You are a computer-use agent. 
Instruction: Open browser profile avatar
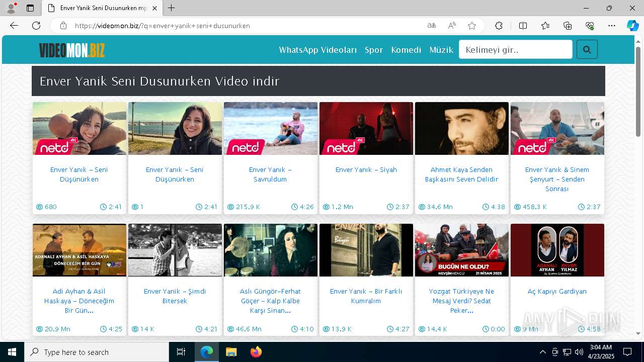11,8
